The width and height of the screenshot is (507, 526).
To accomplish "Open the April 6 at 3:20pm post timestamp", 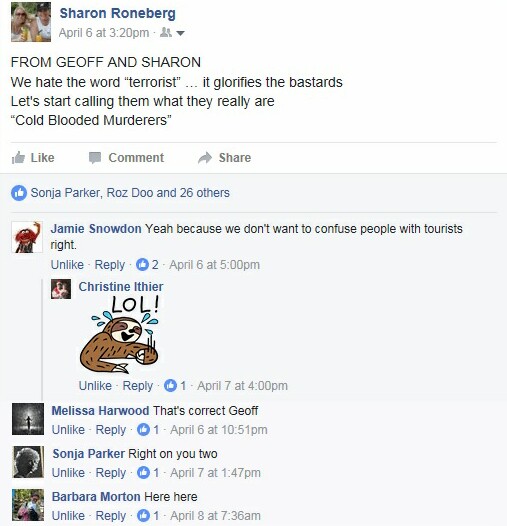I will (x=104, y=33).
